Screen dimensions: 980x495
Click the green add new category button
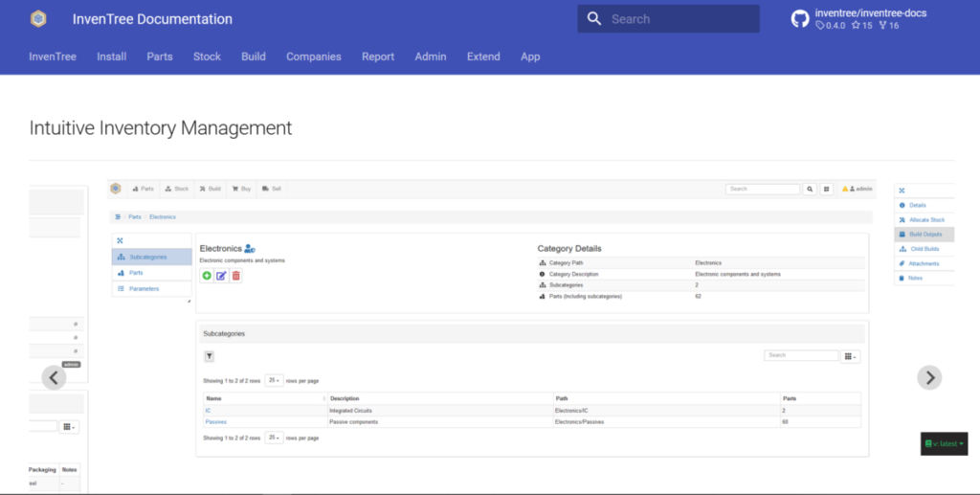207,276
